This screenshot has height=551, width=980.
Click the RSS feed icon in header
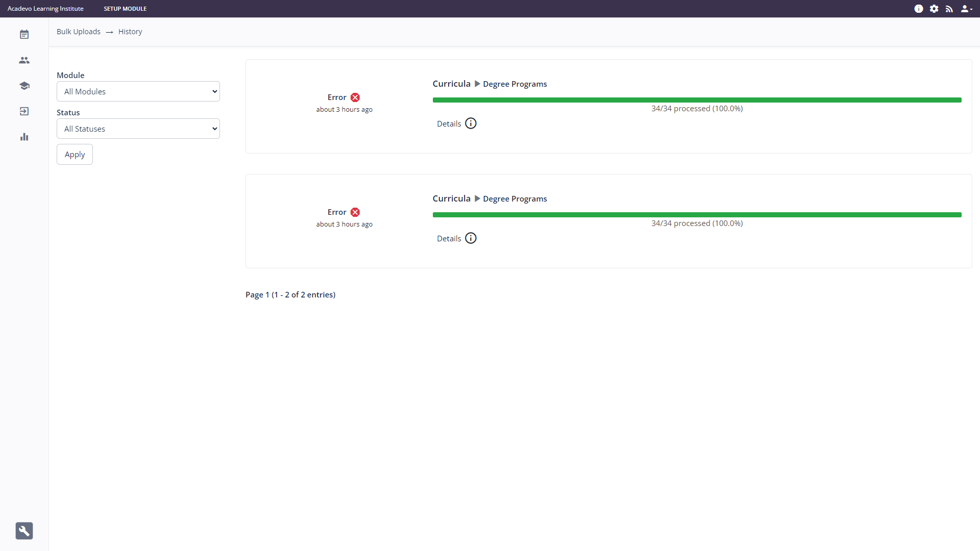949,9
